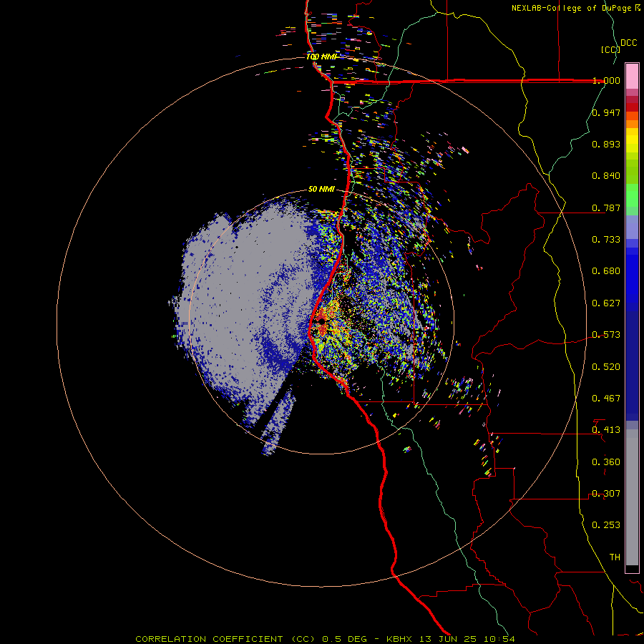Click the TH threshold legend label
Screen dimensions: 644x644
615,557
